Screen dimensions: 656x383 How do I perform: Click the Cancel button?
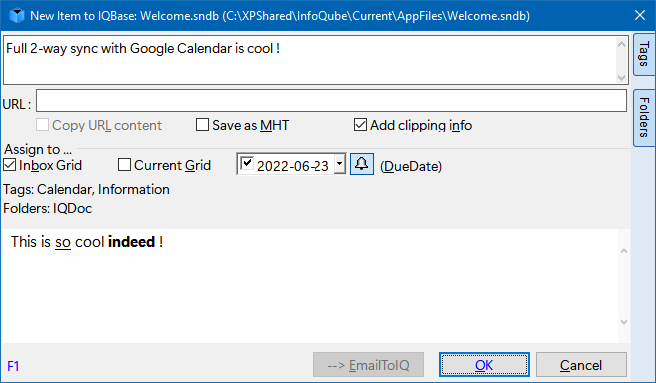(581, 365)
